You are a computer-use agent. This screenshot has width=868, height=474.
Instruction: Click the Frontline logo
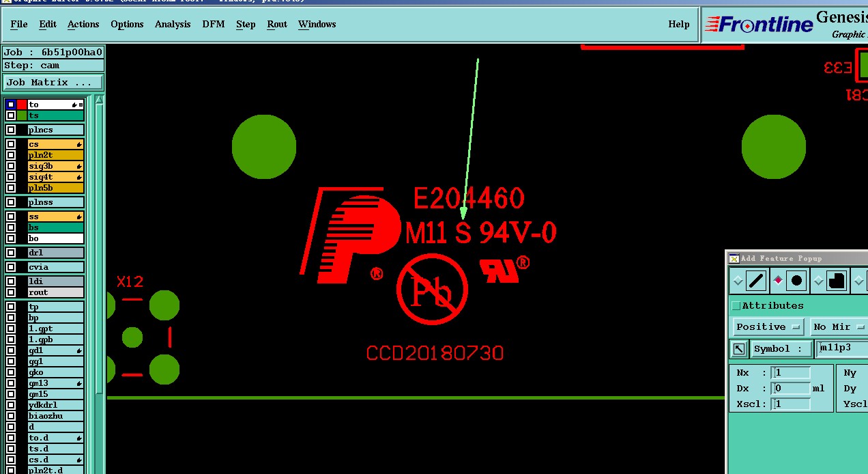point(759,25)
